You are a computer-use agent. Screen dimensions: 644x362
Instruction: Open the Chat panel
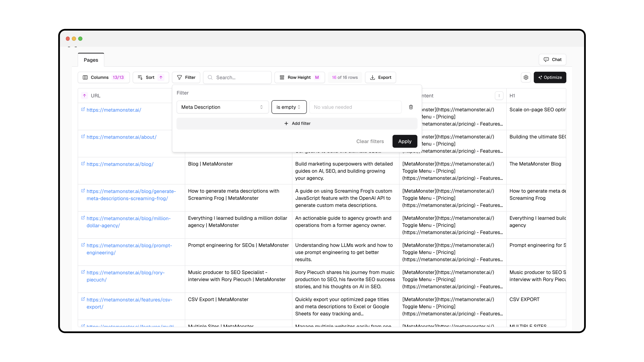point(553,59)
